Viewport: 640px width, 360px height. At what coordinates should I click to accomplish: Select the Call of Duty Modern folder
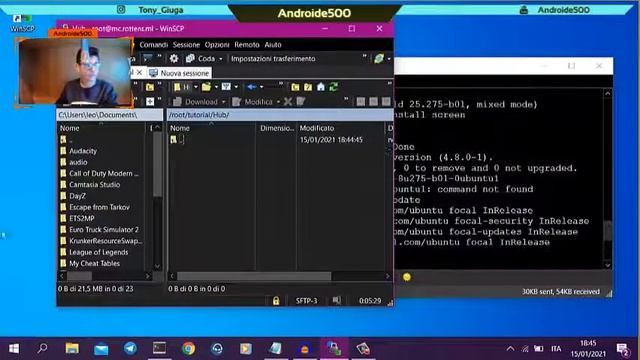104,173
